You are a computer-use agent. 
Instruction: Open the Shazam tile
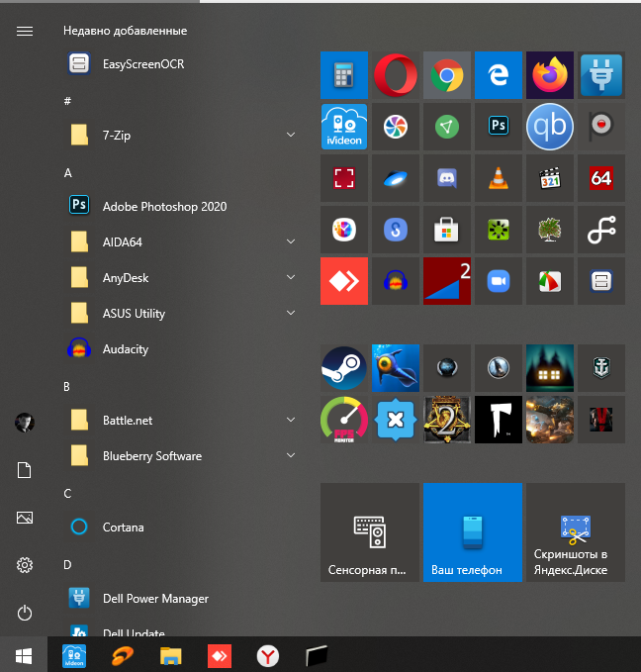pyautogui.click(x=396, y=230)
